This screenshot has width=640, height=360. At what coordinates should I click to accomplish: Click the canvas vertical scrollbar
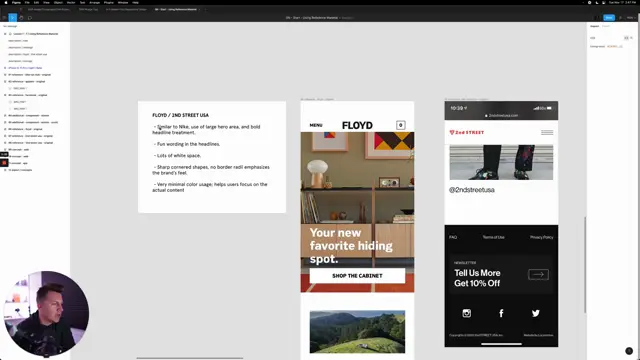[x=585, y=265]
